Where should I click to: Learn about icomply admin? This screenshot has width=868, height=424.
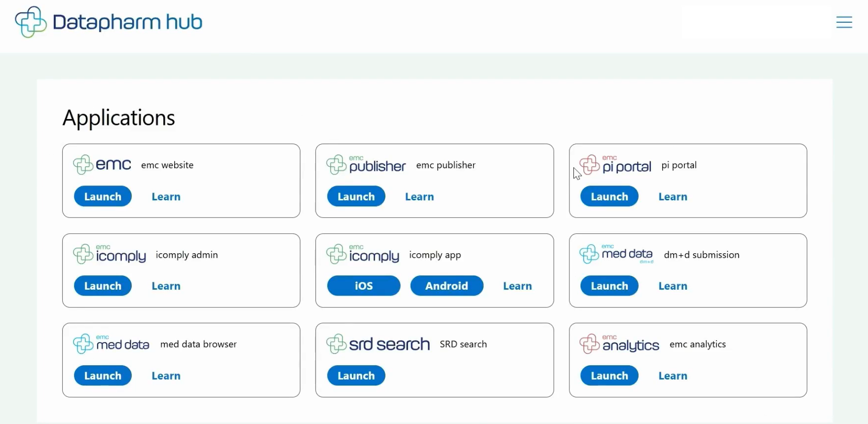tap(166, 286)
